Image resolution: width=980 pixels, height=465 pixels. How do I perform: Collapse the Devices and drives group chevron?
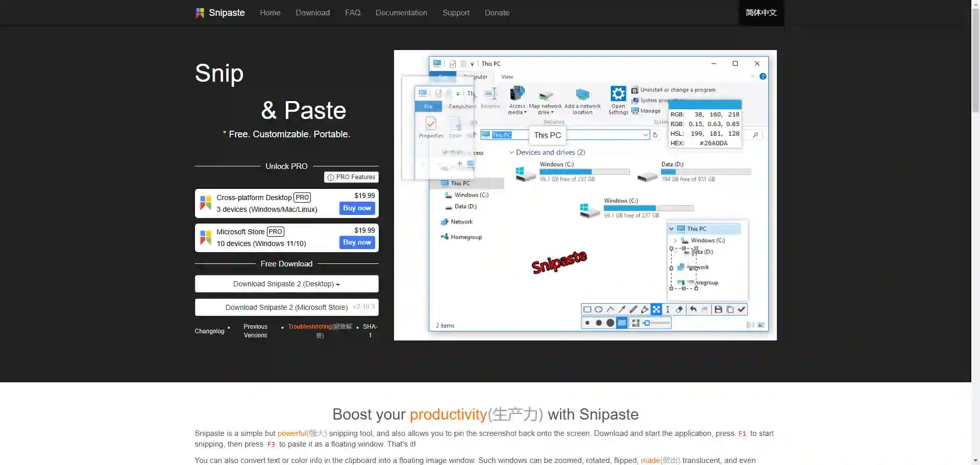[x=511, y=152]
